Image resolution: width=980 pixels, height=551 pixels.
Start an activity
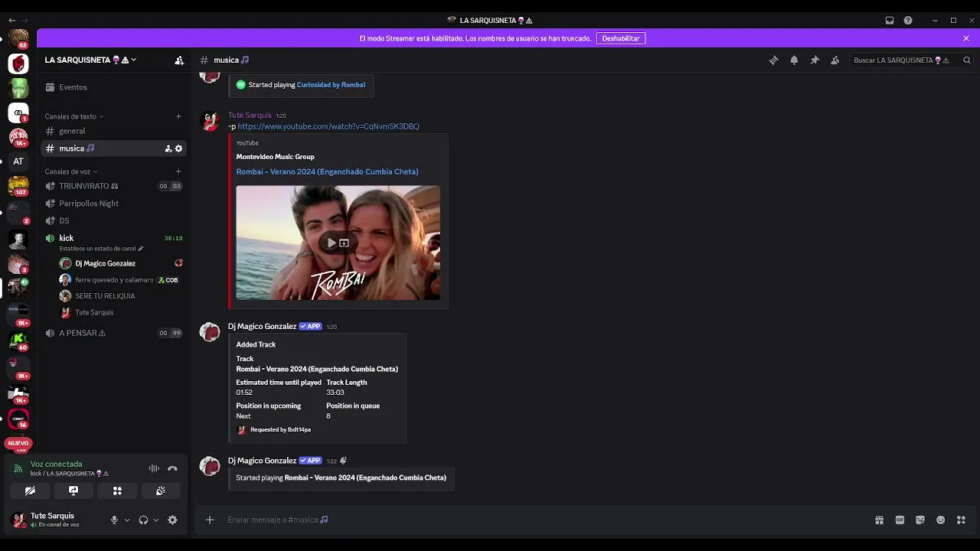(x=117, y=491)
